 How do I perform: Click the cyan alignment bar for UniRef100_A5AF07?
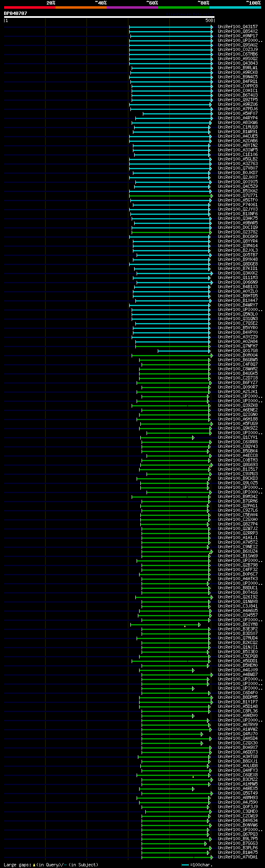pyautogui.click(x=178, y=113)
